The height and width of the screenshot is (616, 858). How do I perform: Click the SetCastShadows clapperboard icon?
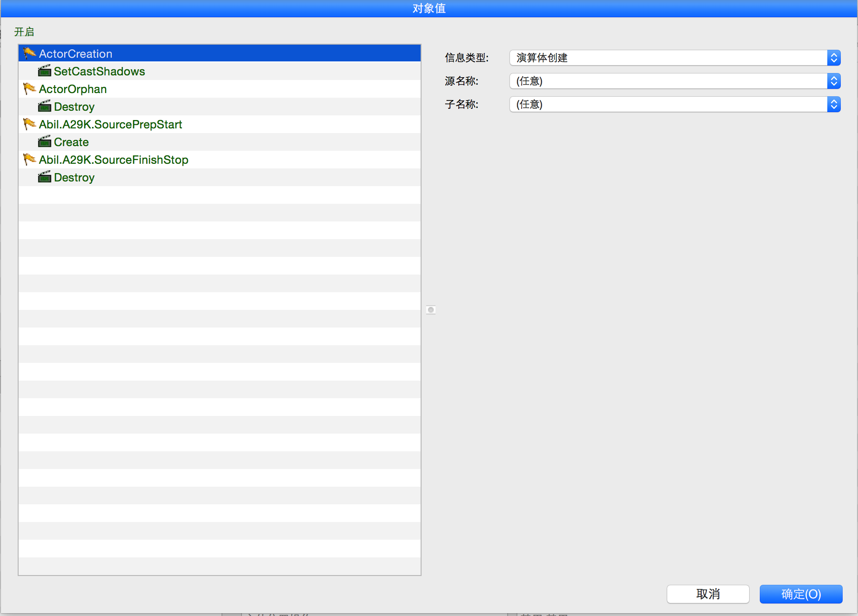(44, 71)
